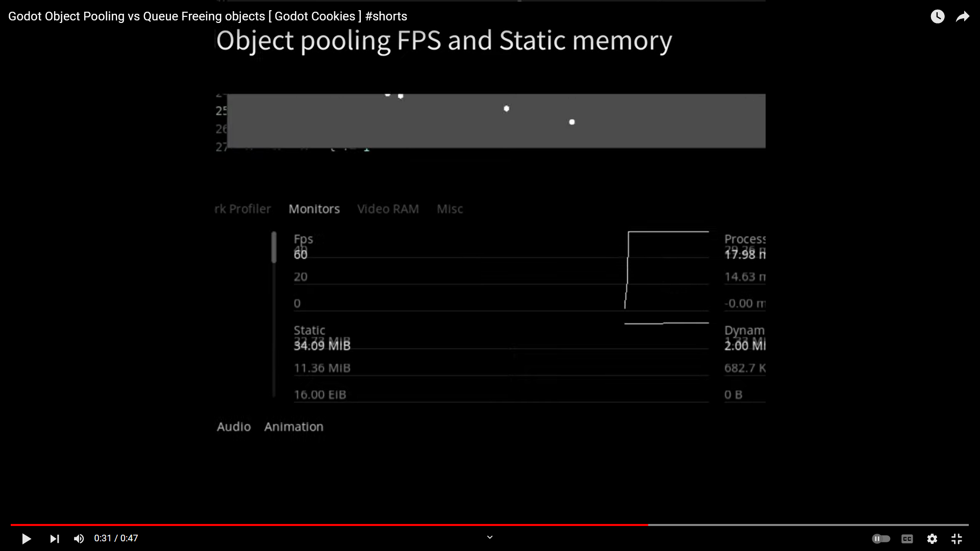Click the Share arrow icon
Screen dimensions: 980x551
click(962, 16)
